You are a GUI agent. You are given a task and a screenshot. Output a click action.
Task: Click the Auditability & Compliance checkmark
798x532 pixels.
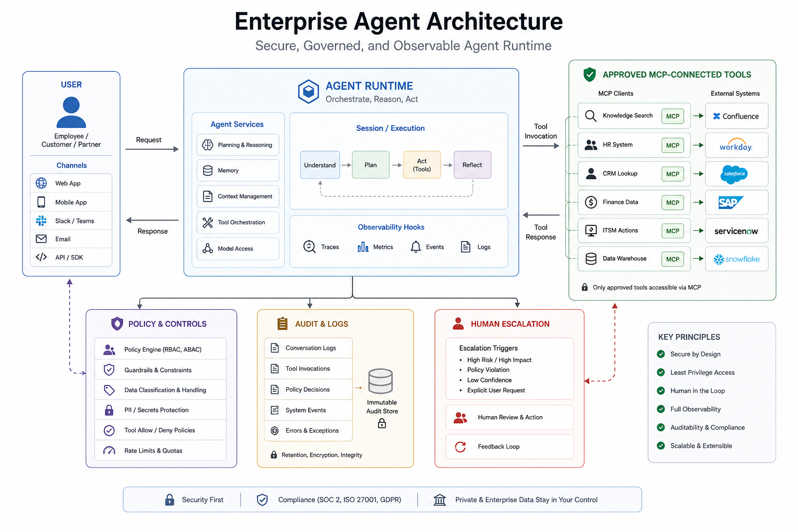[x=661, y=427]
